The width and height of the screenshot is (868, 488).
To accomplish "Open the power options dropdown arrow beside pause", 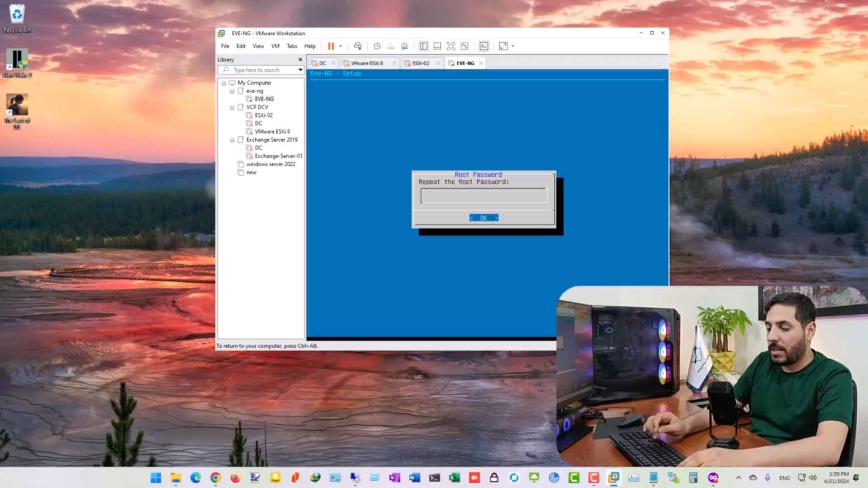I will pos(341,46).
